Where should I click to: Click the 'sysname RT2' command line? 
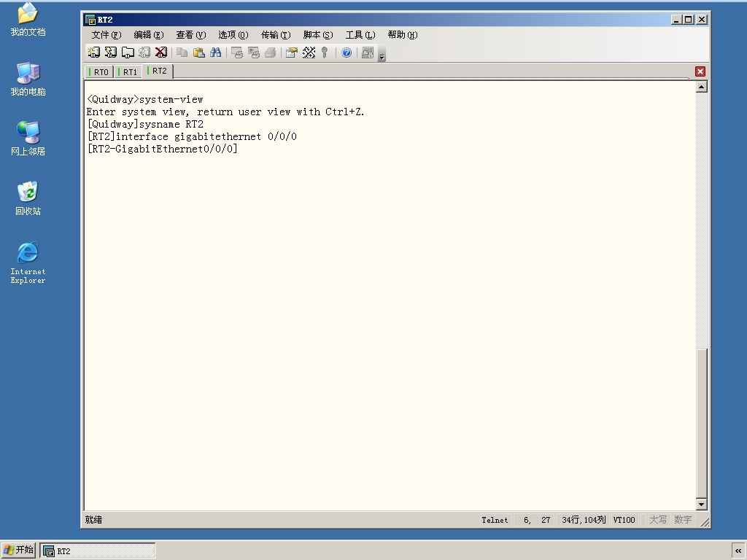pos(145,124)
